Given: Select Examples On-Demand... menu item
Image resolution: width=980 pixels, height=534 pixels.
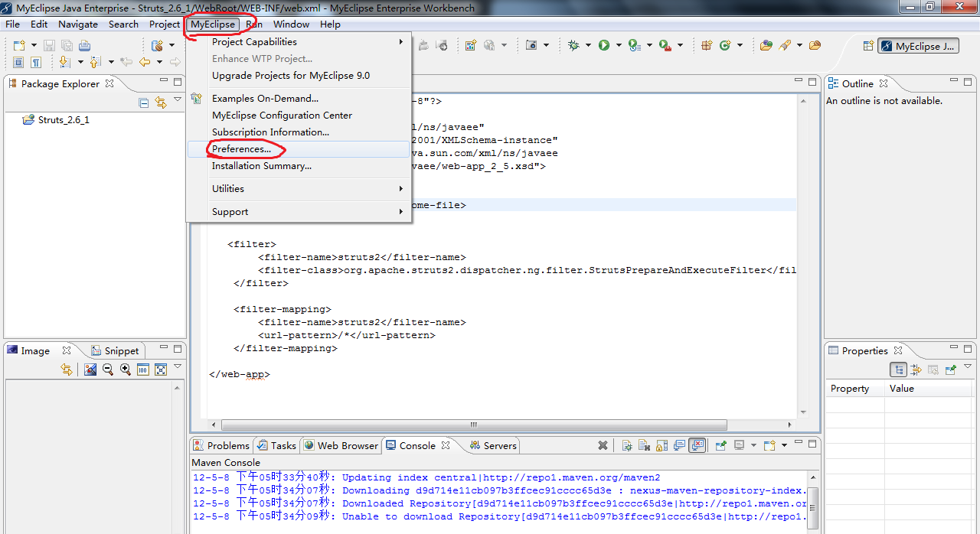Looking at the screenshot, I should tap(299, 99).
